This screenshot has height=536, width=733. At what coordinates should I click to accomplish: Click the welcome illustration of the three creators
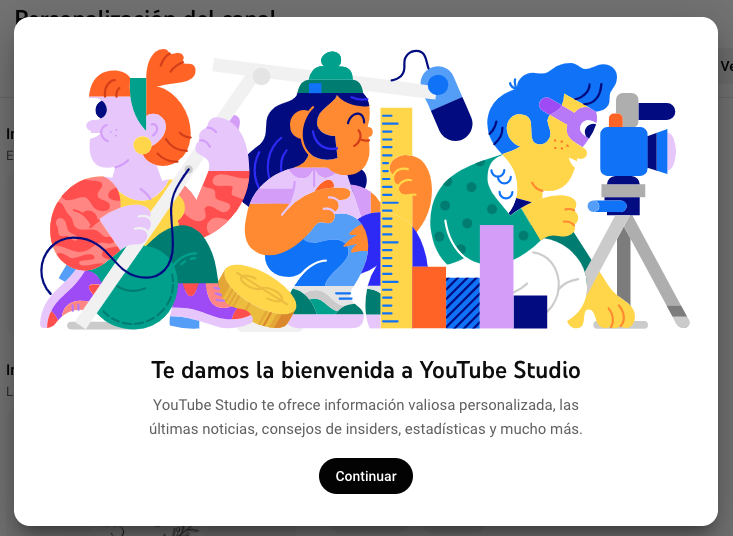tap(366, 189)
